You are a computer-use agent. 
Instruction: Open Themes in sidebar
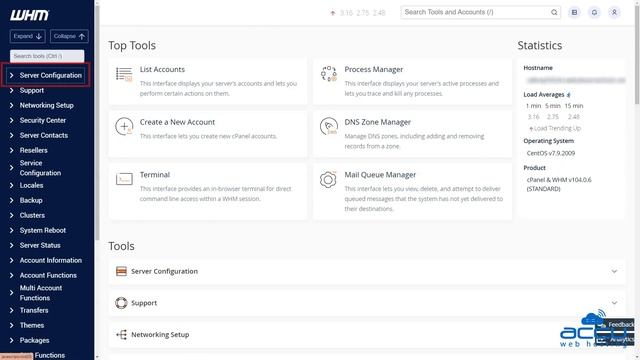pyautogui.click(x=32, y=325)
